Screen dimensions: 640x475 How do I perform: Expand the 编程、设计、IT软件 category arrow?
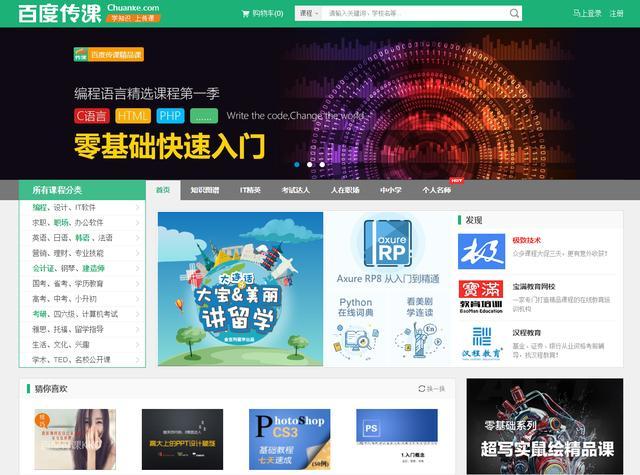138,208
